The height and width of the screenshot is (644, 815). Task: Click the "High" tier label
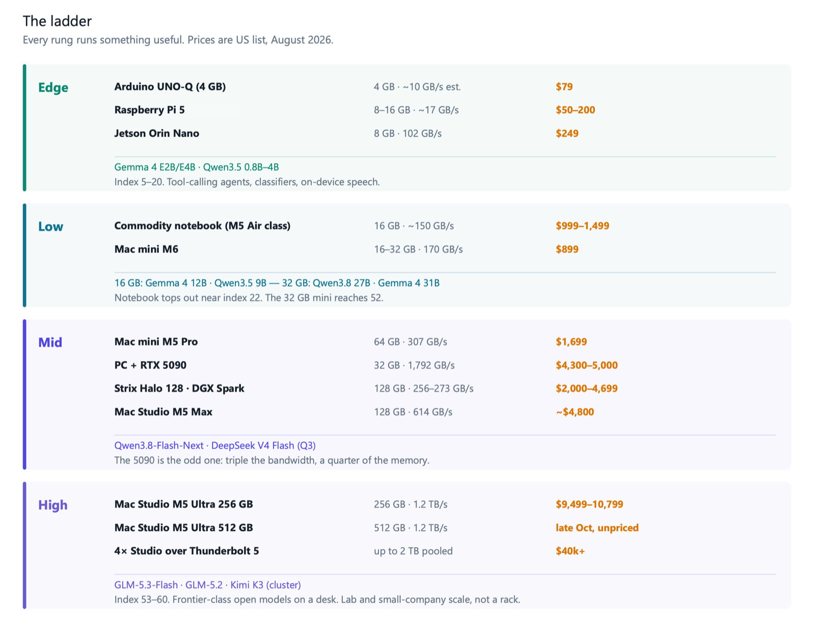53,505
